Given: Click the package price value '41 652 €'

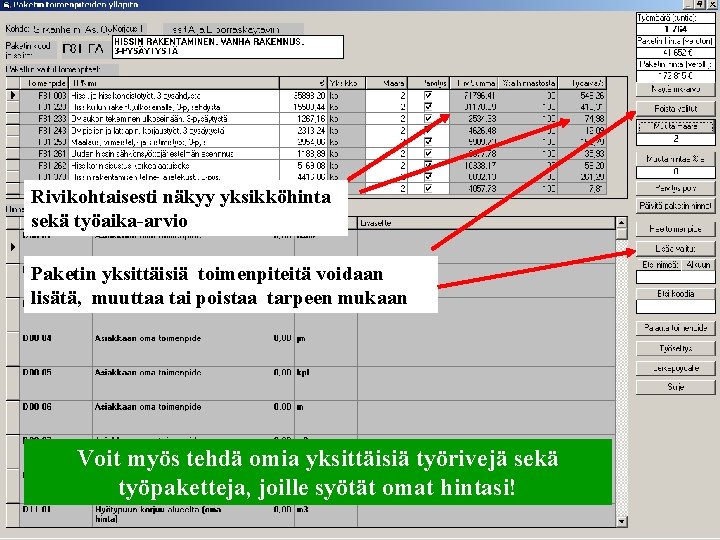Looking at the screenshot, I should [x=675, y=52].
